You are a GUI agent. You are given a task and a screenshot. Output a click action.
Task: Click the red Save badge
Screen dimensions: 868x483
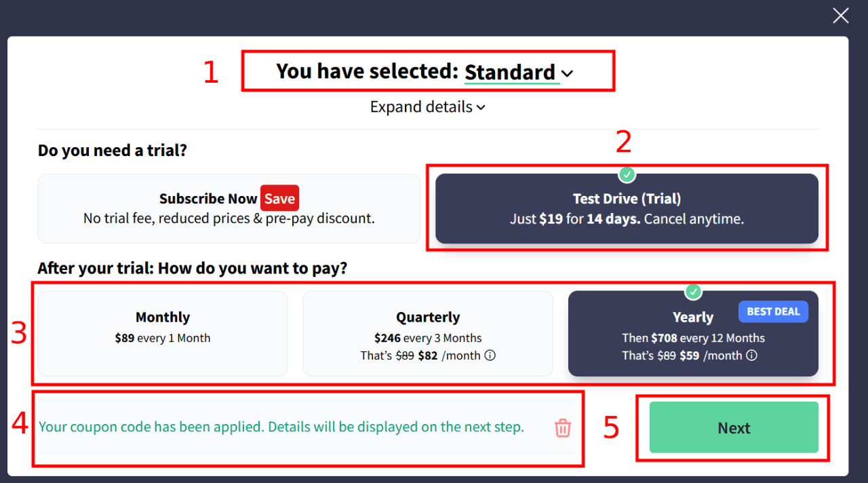(279, 198)
